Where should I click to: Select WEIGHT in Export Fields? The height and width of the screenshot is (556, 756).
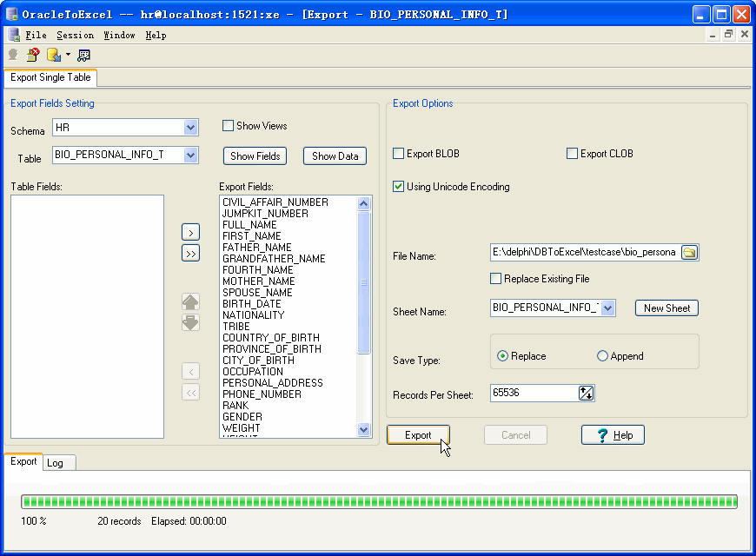click(241, 428)
